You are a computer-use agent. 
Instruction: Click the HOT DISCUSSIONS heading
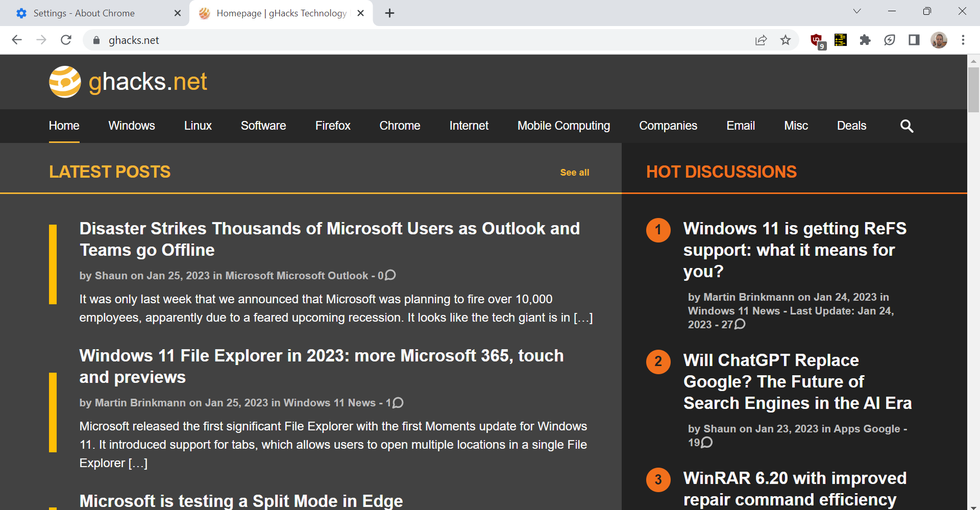click(x=721, y=172)
